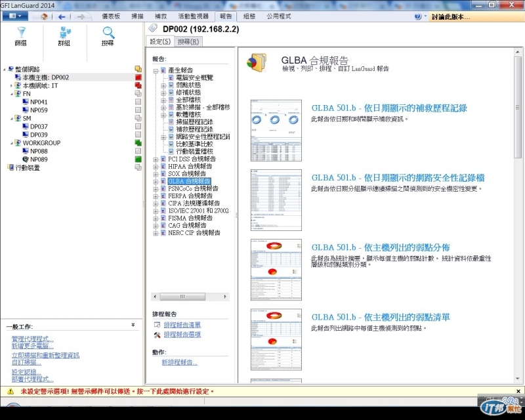
Task: Click red status icon beside DP002
Action: pyautogui.click(x=138, y=77)
